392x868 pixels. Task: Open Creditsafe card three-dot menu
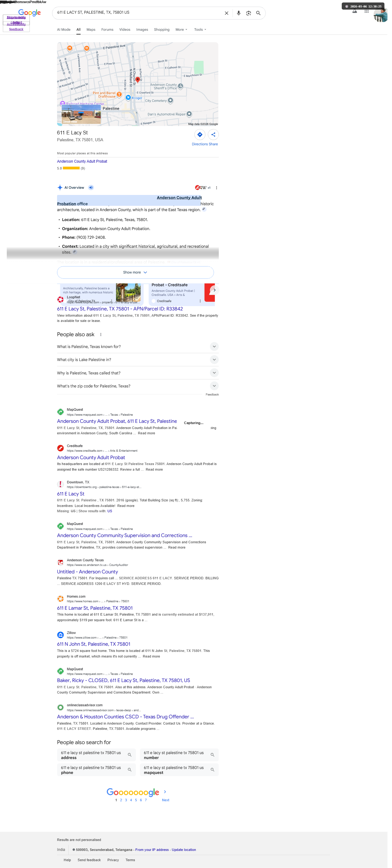(x=200, y=301)
